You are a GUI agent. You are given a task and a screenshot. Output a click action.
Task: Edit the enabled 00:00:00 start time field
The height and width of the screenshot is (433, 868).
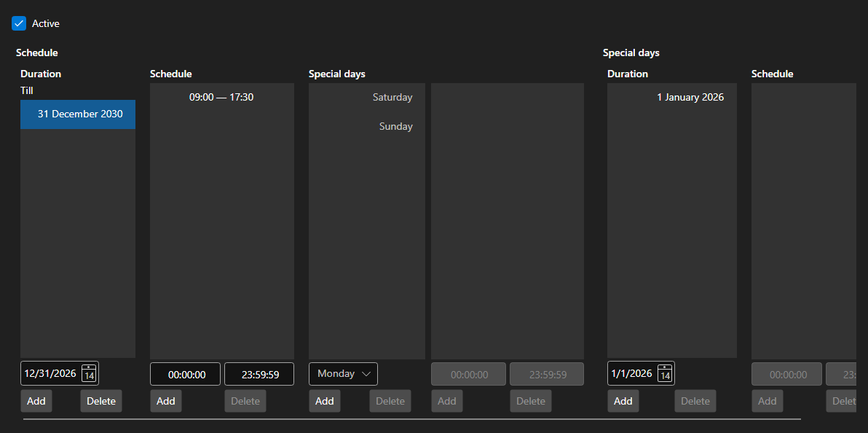pyautogui.click(x=186, y=374)
